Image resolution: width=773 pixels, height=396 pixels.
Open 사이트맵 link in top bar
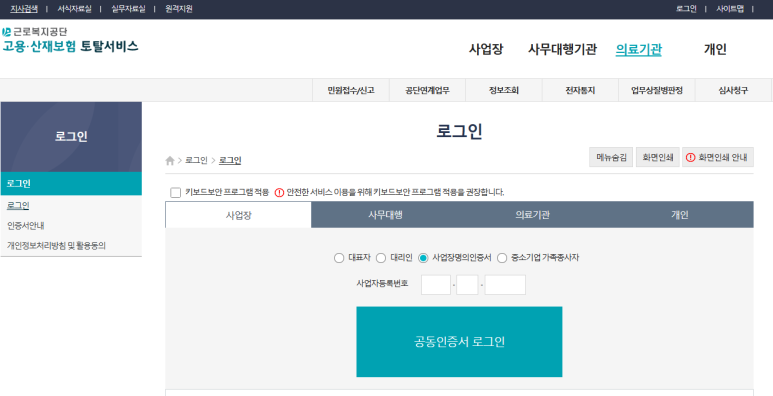[x=730, y=9]
